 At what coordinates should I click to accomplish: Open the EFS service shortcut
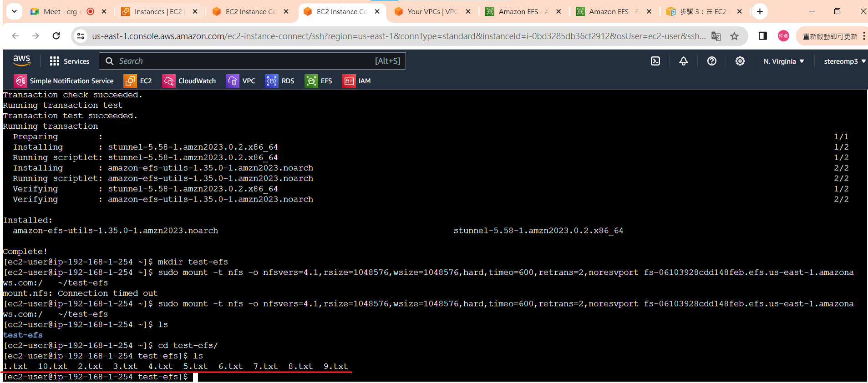coord(319,81)
